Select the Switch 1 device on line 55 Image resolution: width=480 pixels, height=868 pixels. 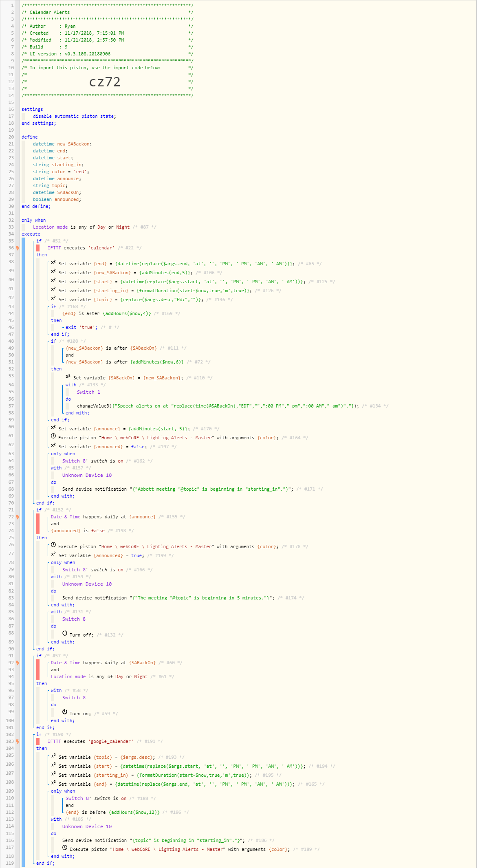tap(88, 392)
